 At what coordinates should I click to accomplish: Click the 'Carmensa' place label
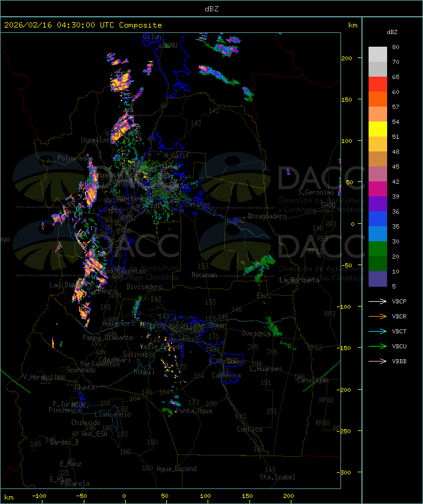[226, 375]
